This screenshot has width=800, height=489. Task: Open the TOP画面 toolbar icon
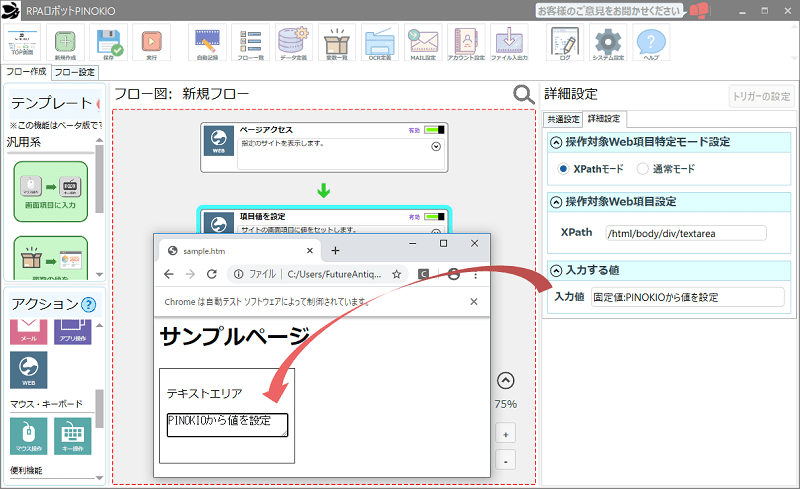22,43
